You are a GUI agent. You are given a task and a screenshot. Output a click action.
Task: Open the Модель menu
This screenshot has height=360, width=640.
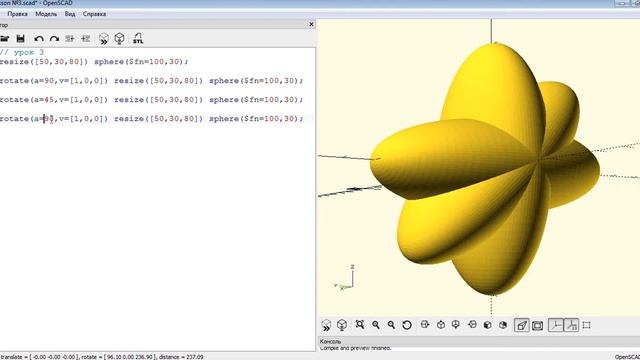tap(46, 14)
